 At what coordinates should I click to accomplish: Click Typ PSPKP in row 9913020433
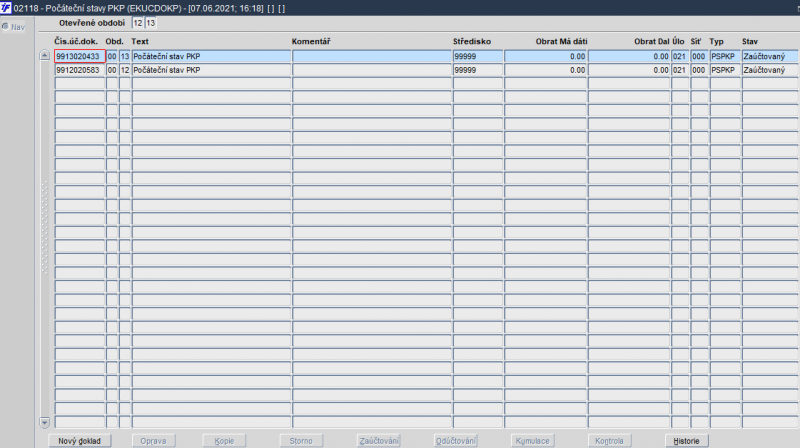[725, 56]
